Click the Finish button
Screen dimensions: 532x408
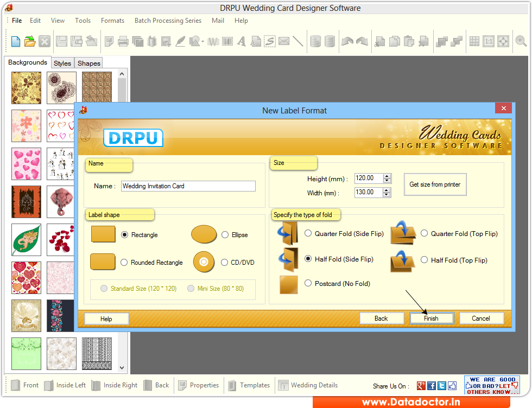tap(431, 318)
